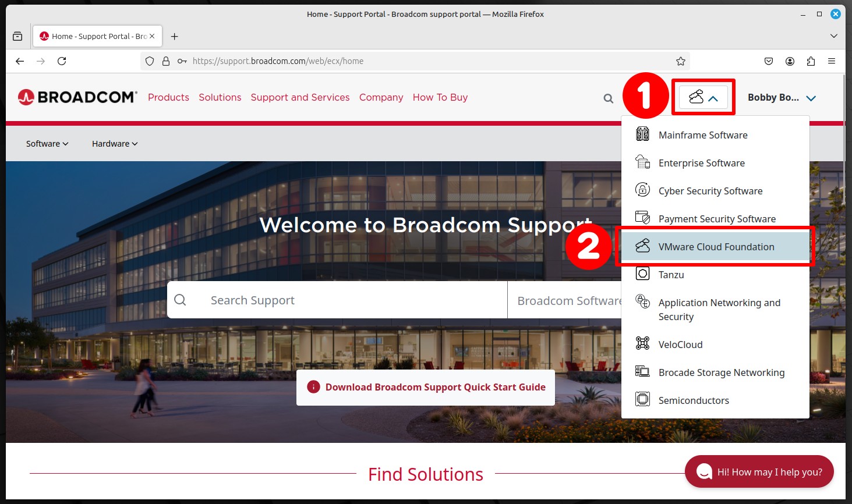Click the Brocade Storage Networking icon

pos(642,372)
